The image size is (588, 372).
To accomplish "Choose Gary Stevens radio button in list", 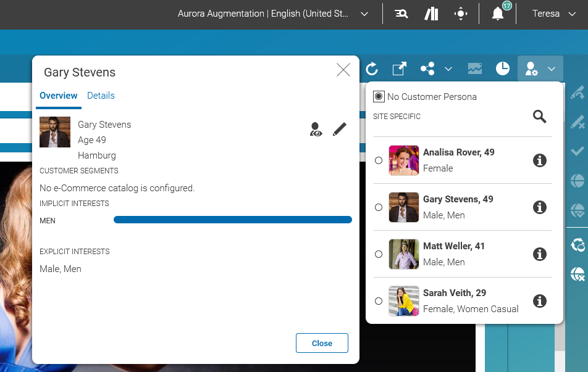I will coord(379,207).
